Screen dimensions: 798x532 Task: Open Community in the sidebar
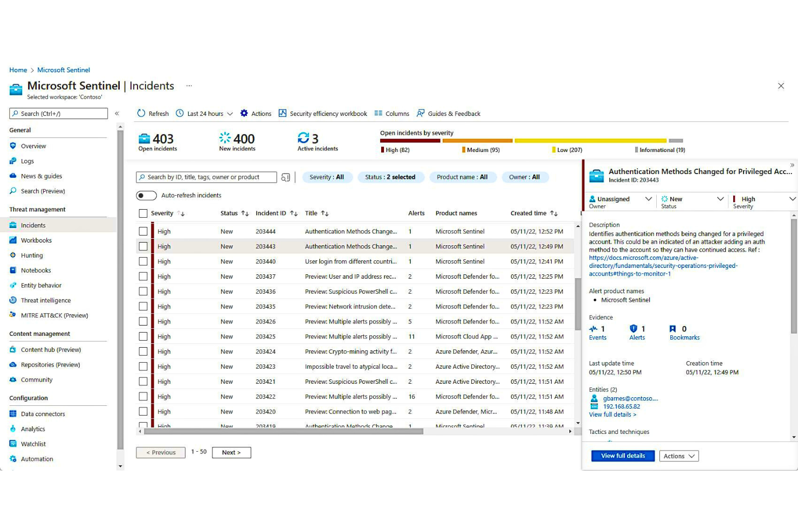pyautogui.click(x=37, y=380)
